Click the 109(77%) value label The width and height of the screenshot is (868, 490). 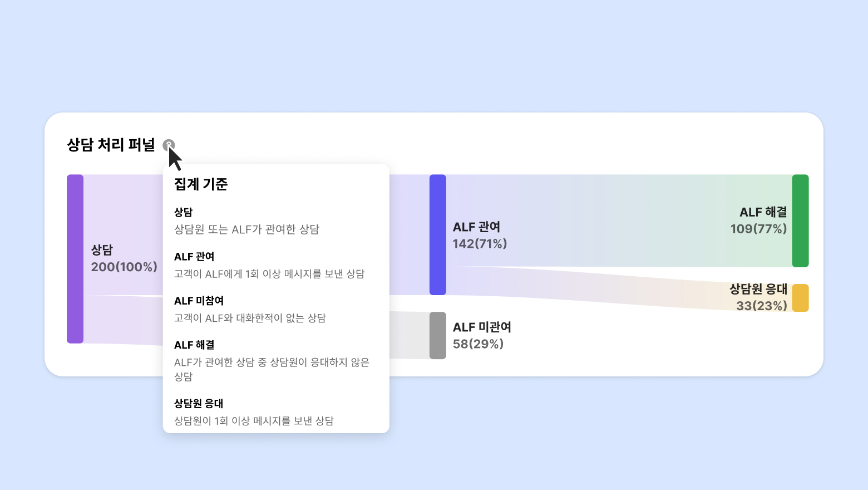(758, 229)
